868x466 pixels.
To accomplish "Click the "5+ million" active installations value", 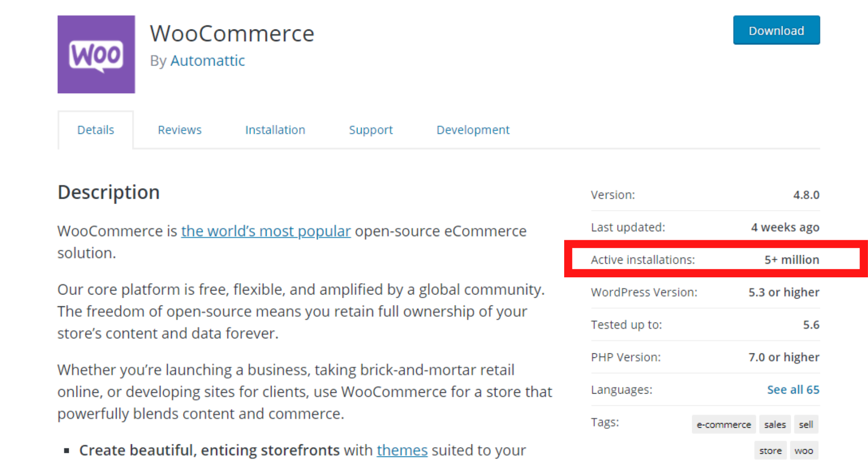I will [792, 260].
